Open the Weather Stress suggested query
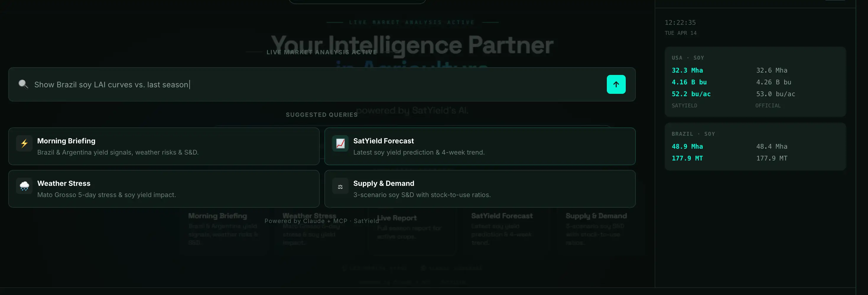868x295 pixels. tap(164, 189)
